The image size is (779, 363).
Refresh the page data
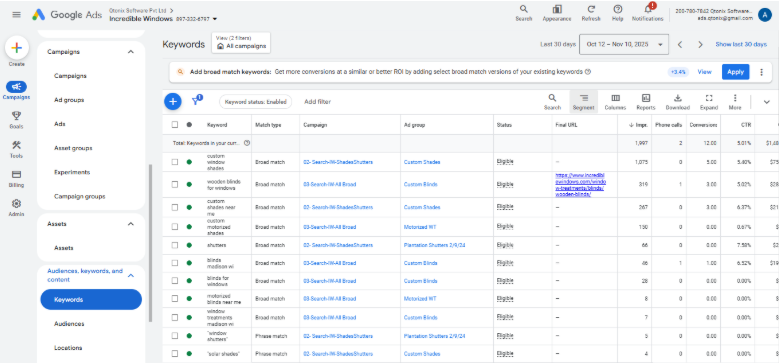(591, 13)
